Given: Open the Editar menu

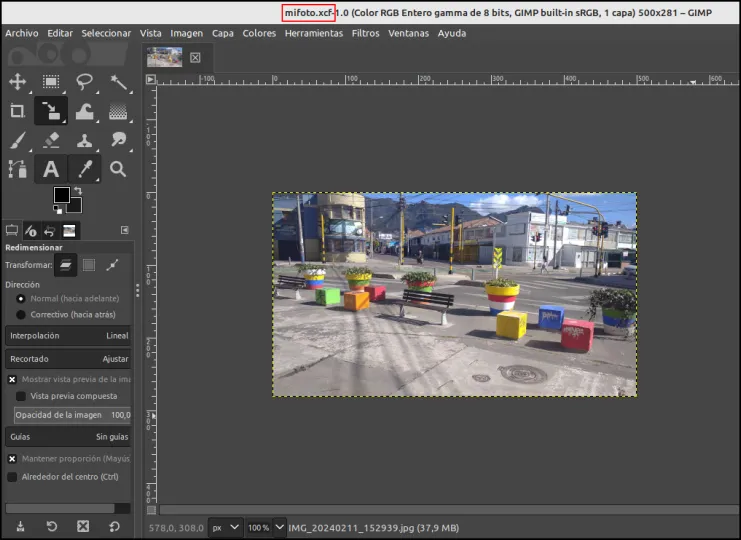Looking at the screenshot, I should click(x=60, y=34).
